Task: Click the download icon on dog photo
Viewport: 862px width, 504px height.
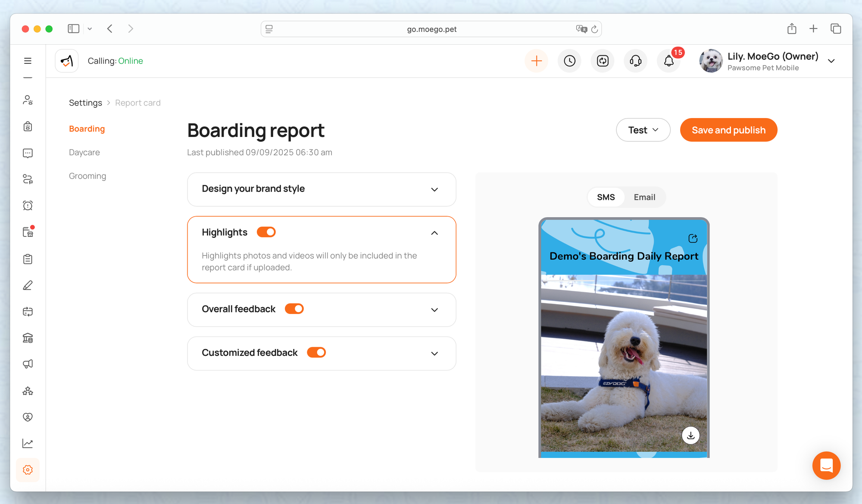Action: (690, 435)
